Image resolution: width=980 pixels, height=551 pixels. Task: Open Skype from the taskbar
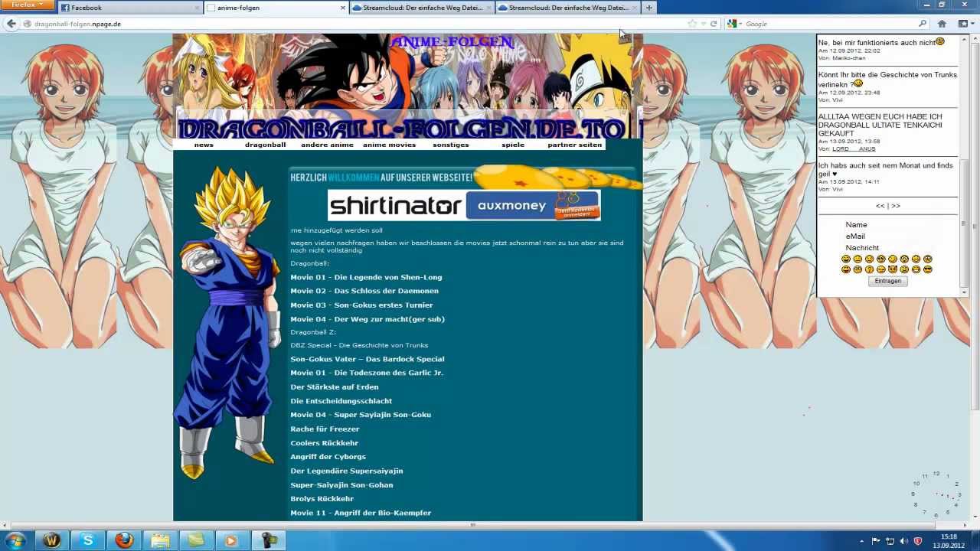(x=88, y=540)
